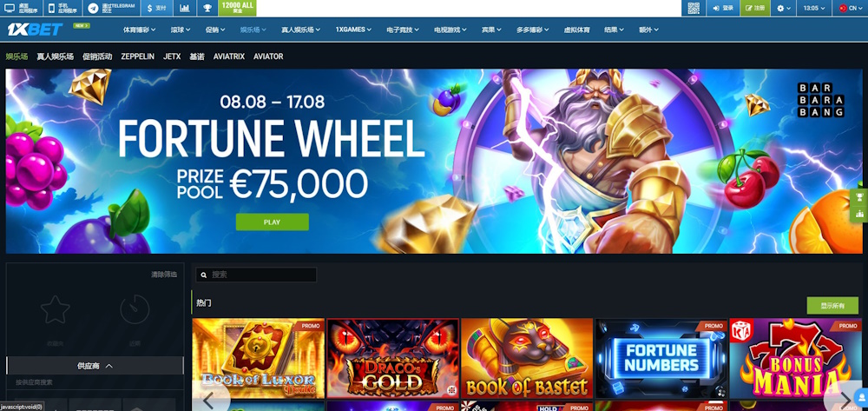Click the green PLAY banner button

(272, 222)
